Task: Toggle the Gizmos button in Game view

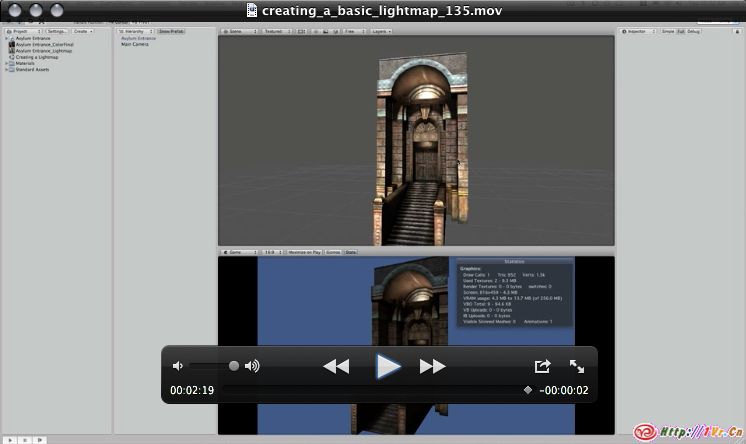Action: click(x=333, y=252)
